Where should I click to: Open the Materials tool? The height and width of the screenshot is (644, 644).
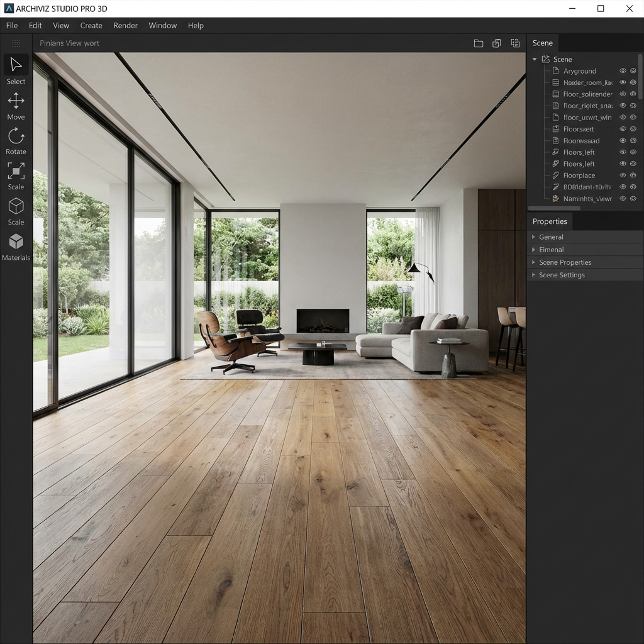(x=16, y=242)
